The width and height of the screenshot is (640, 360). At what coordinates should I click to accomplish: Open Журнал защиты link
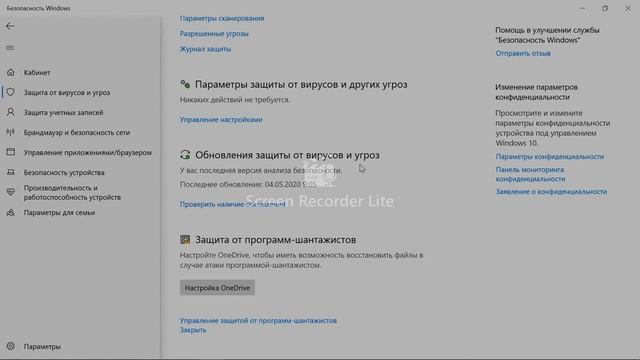[x=205, y=49]
